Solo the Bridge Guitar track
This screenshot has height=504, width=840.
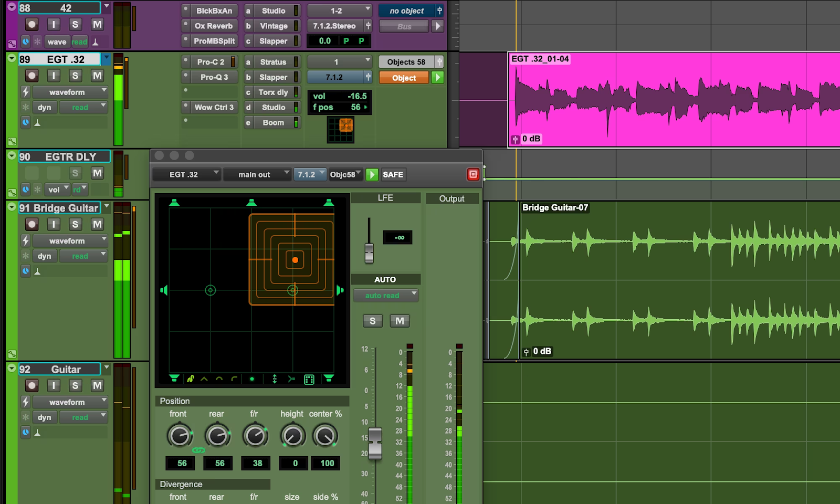(75, 224)
